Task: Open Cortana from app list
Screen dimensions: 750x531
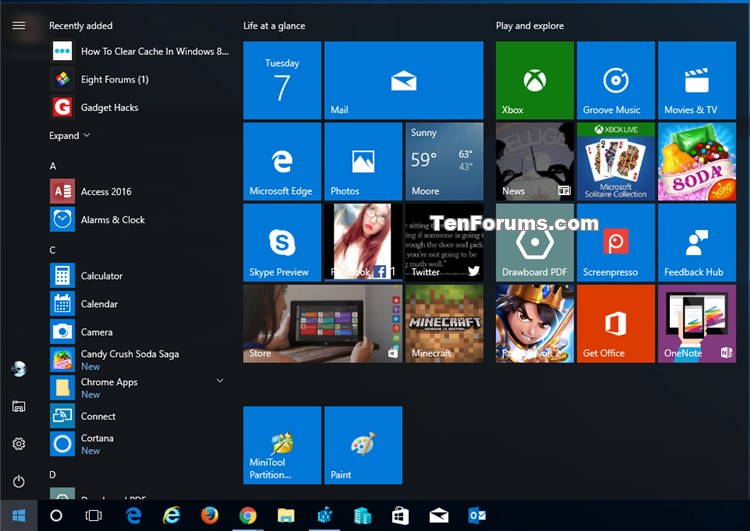Action: [x=140, y=444]
